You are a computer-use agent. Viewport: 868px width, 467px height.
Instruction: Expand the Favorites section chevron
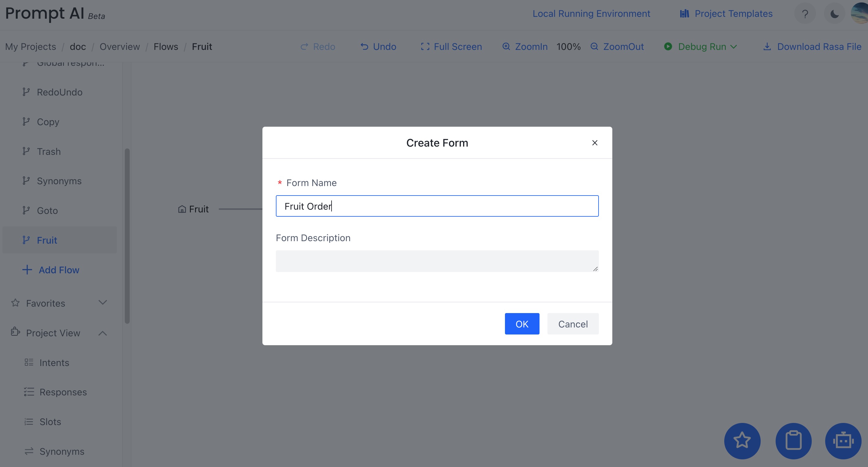pos(102,302)
